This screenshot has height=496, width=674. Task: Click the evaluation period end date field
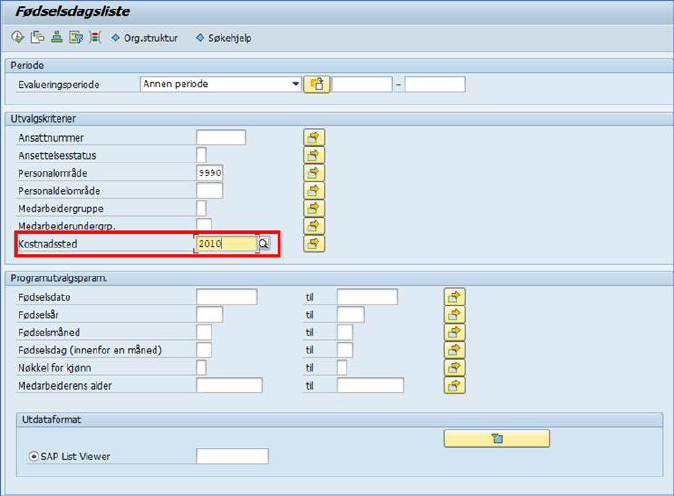435,84
